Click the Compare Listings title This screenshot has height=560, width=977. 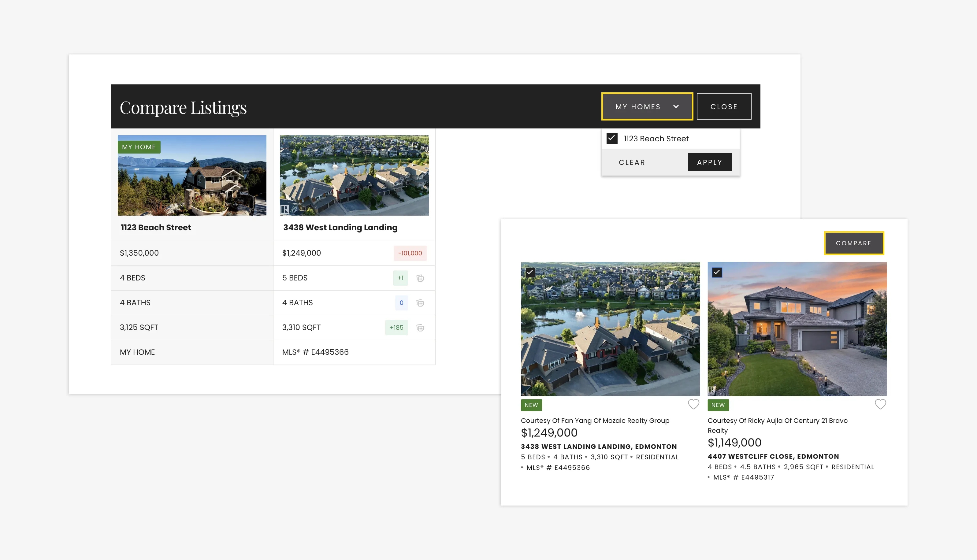click(x=183, y=108)
